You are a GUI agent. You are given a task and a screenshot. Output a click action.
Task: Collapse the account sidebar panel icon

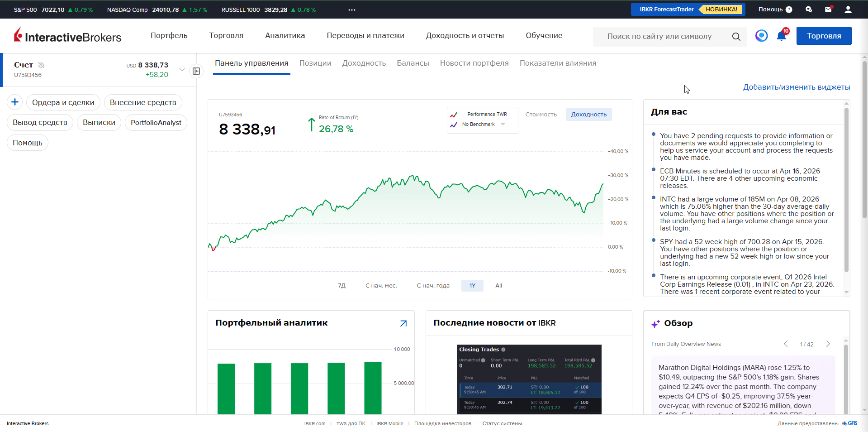[196, 71]
